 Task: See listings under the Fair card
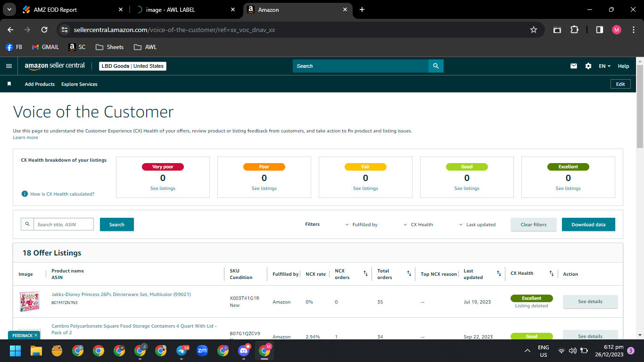coord(365,189)
